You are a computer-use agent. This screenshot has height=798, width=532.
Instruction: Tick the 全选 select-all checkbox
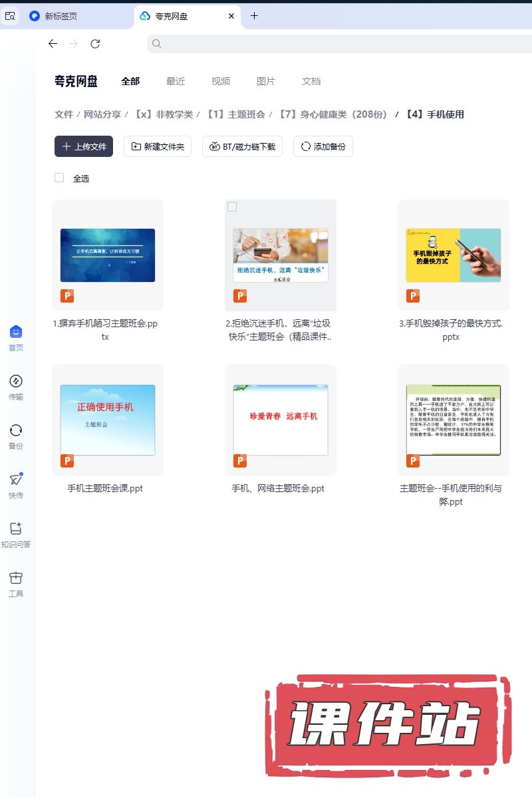[59, 178]
